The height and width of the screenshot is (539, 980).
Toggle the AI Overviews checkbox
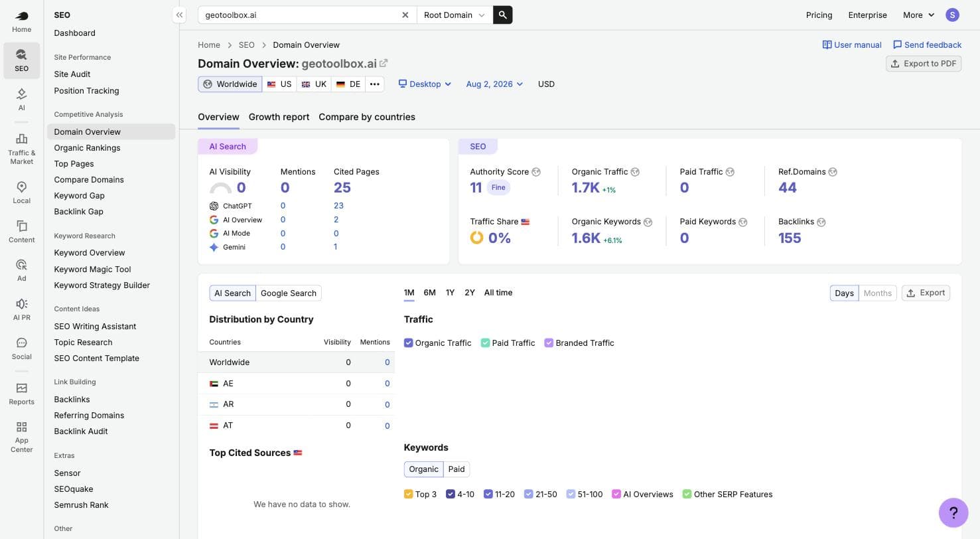(x=616, y=495)
